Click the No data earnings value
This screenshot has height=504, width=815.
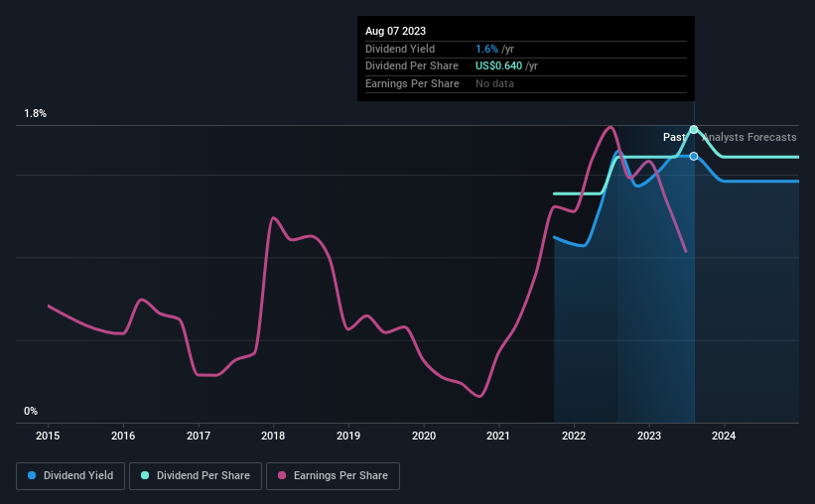tap(494, 83)
